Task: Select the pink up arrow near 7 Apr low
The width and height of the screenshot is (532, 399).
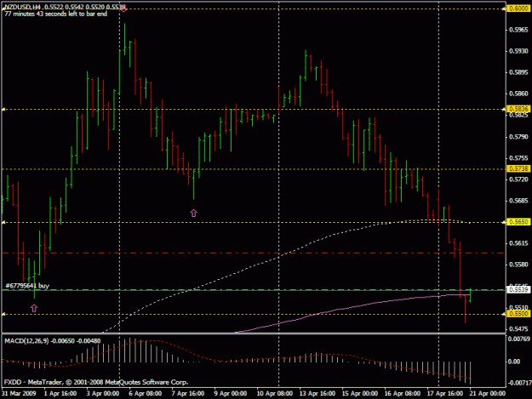Action: tap(193, 213)
